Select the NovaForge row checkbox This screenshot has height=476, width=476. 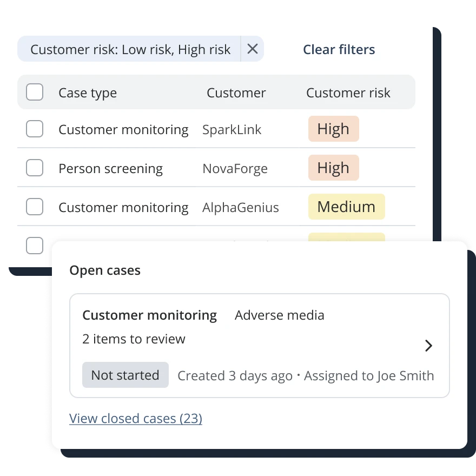pyautogui.click(x=35, y=168)
